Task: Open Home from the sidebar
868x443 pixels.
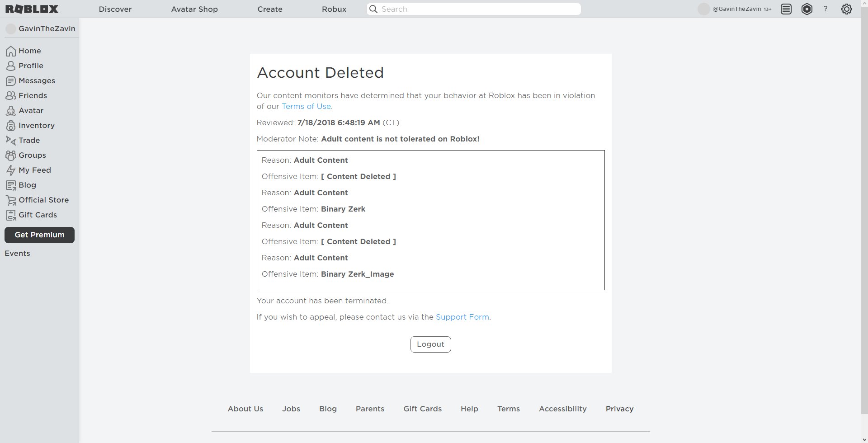Action: [x=29, y=51]
